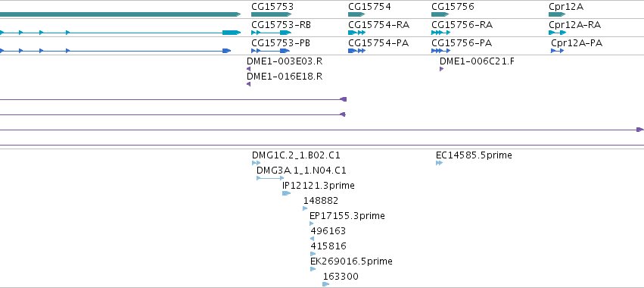This screenshot has width=644, height=288.
Task: Select the 496163 reverse arrowhead glyph
Action: click(312, 239)
